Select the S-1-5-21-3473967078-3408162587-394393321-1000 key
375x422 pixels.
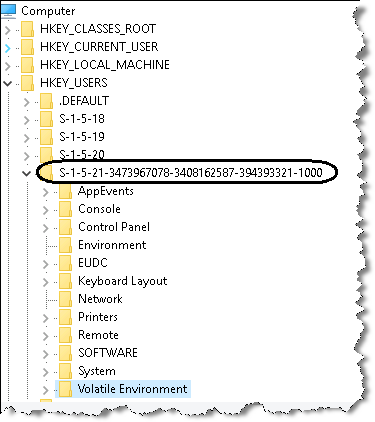click(x=191, y=173)
